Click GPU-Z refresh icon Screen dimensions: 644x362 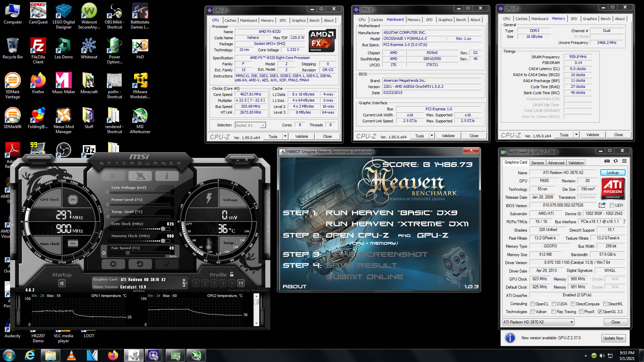tap(615, 161)
